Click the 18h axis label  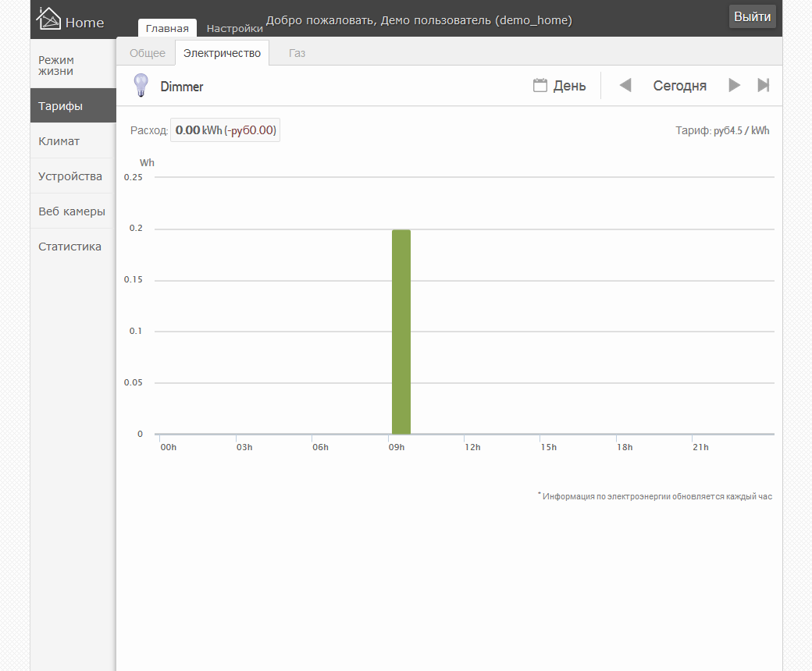point(625,447)
